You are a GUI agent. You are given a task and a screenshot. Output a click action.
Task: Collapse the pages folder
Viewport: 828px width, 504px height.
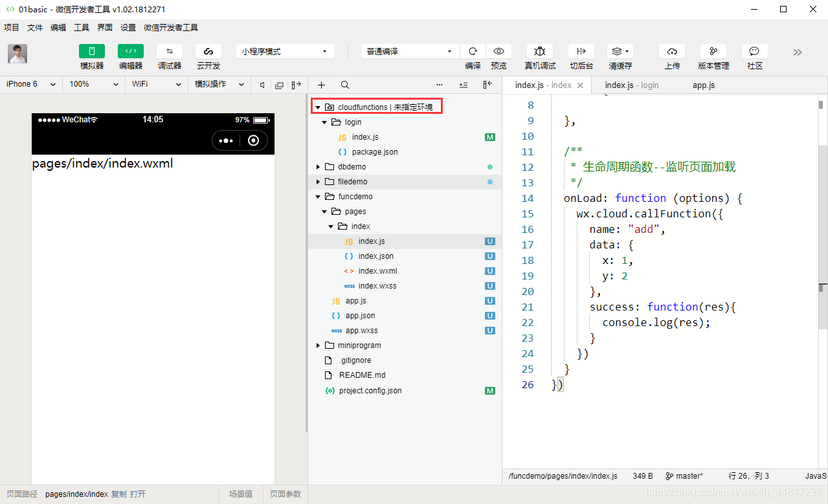(324, 212)
